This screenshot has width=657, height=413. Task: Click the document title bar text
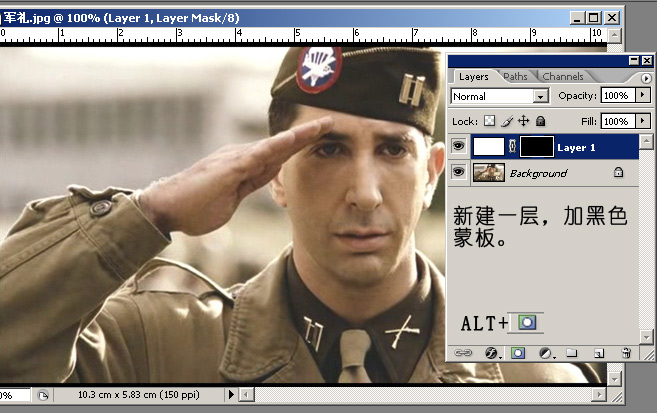121,18
